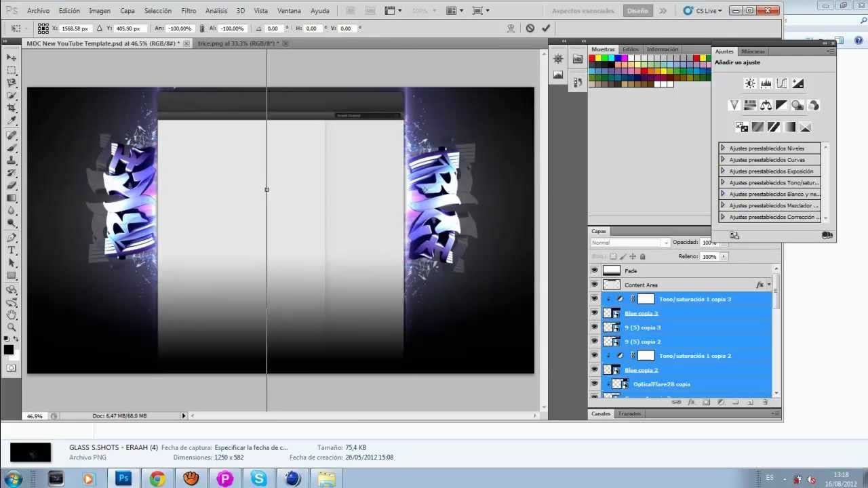The height and width of the screenshot is (488, 868).
Task: Add a Color Balance scales adjustment
Action: (x=766, y=105)
